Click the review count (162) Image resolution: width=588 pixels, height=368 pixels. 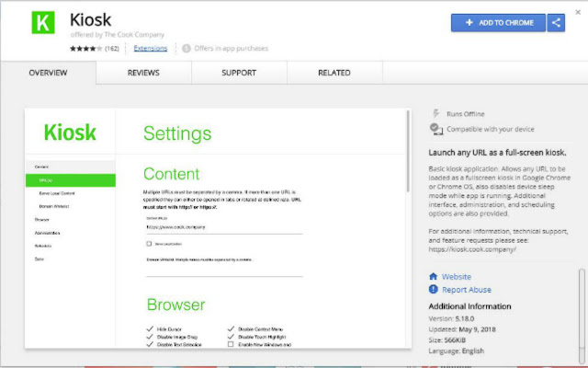[112, 49]
